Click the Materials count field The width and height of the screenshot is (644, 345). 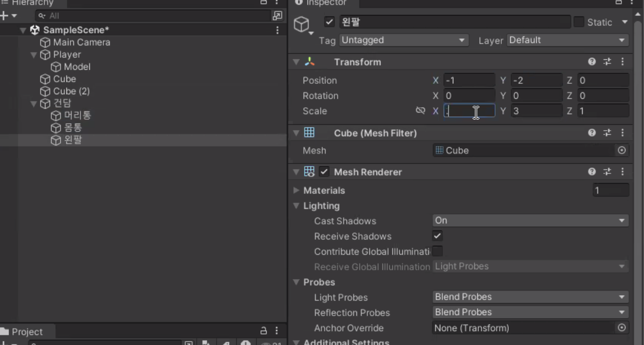pyautogui.click(x=611, y=190)
